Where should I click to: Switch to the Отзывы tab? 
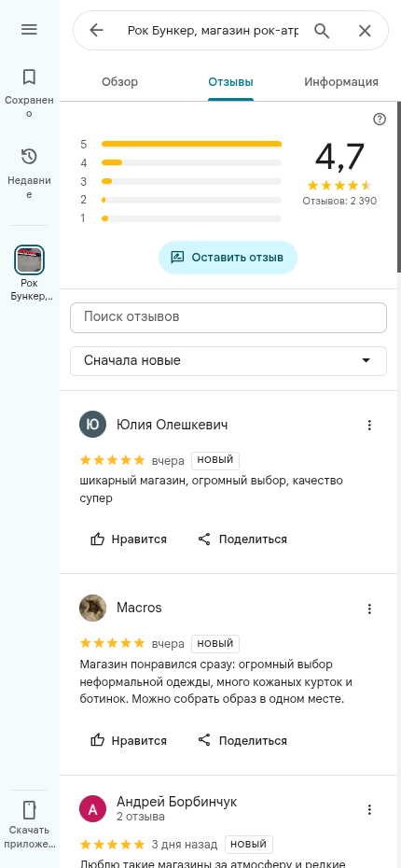[230, 82]
